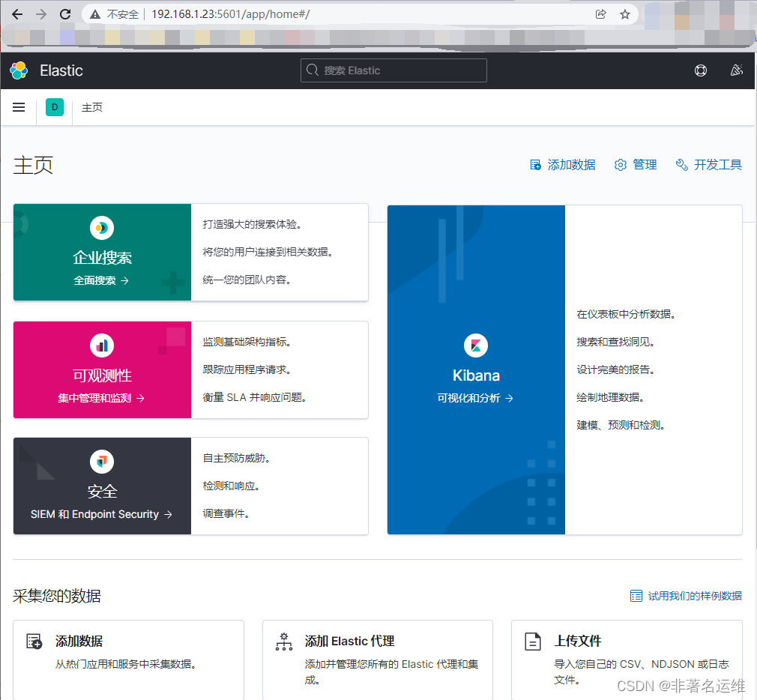Click the 采集您的数据 section heading
The width and height of the screenshot is (757, 700).
[57, 597]
